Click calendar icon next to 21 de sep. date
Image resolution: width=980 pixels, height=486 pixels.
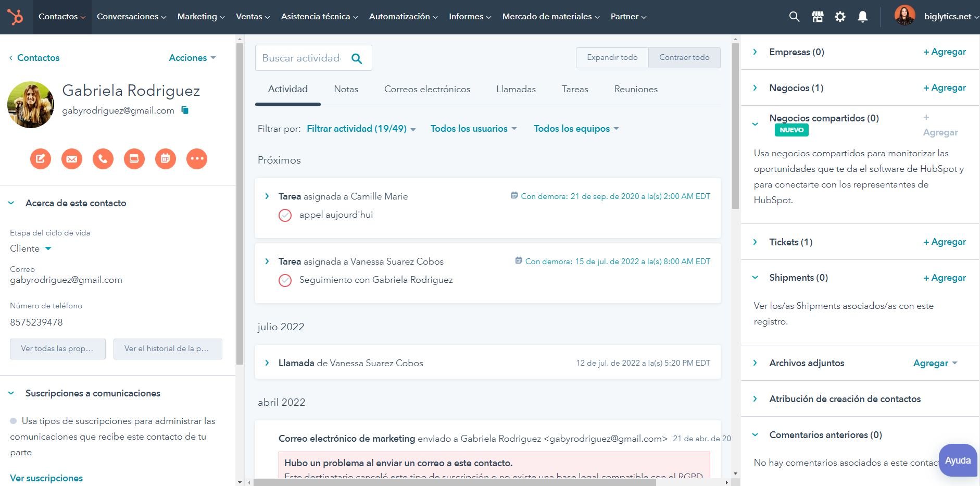514,195
